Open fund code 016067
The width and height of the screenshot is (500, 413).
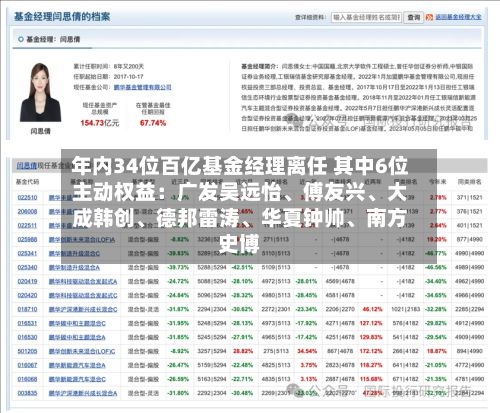[27, 366]
